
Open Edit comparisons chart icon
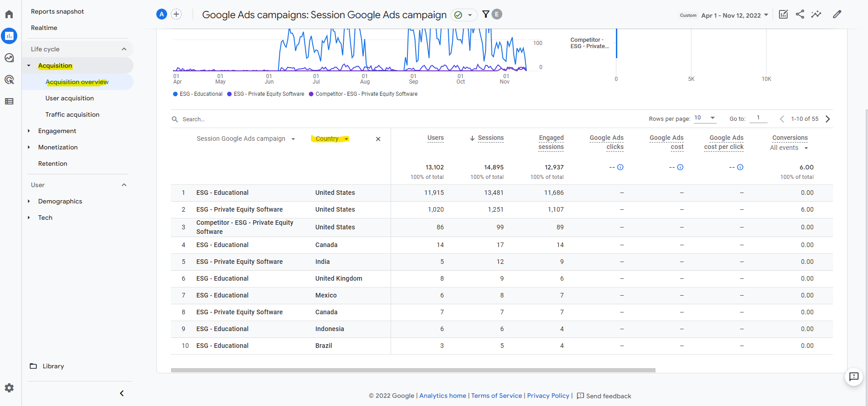[784, 14]
